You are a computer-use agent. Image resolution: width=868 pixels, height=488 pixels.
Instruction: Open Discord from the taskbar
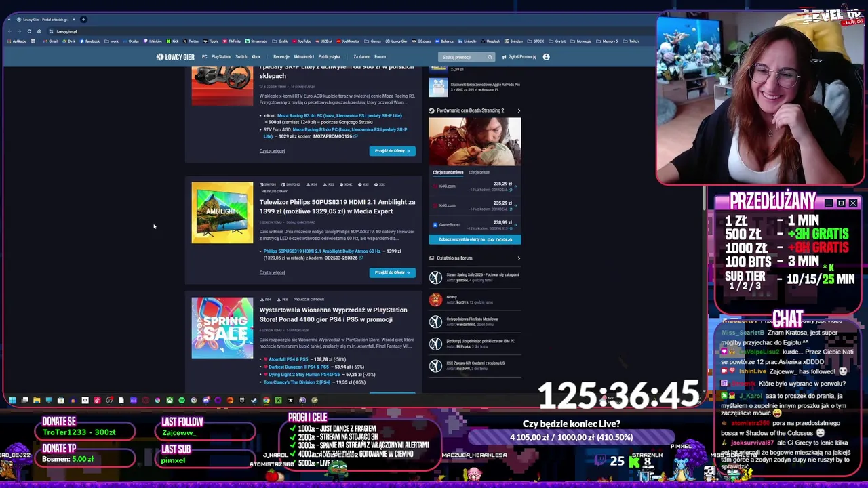click(206, 401)
